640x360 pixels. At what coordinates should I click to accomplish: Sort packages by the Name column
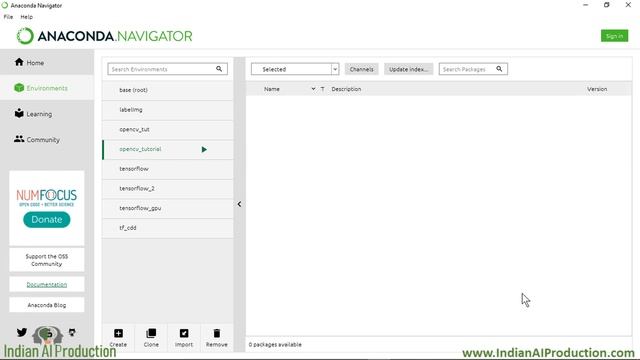[x=272, y=89]
